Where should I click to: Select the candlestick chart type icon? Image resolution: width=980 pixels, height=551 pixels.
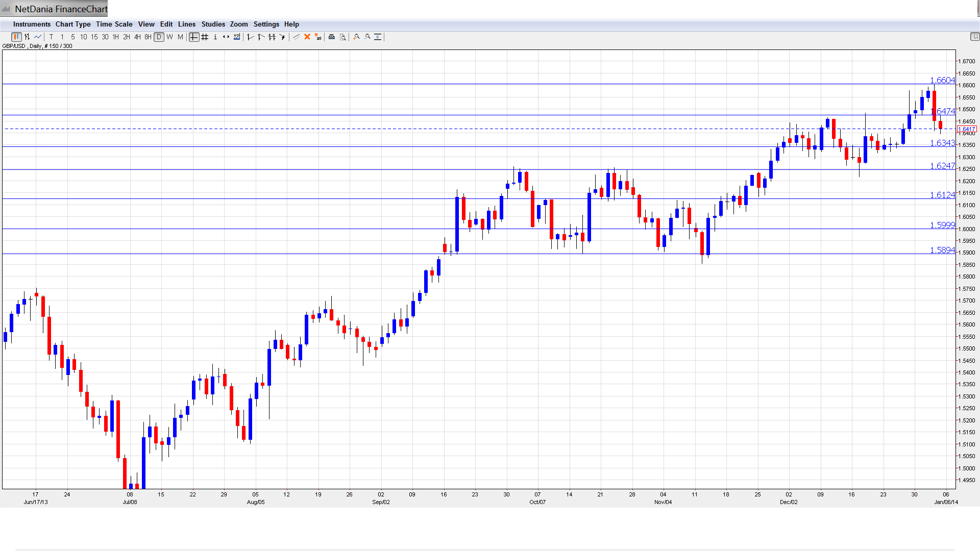[x=16, y=37]
